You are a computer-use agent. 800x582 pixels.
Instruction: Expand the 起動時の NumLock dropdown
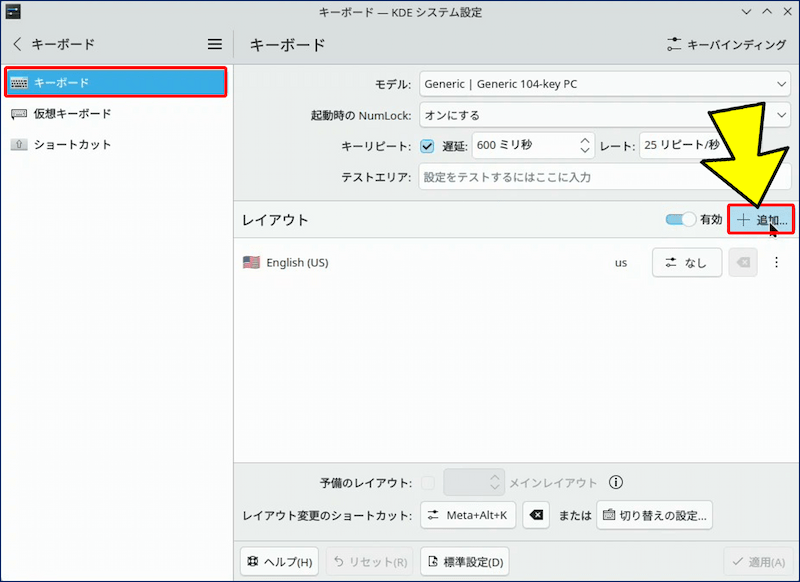click(604, 115)
